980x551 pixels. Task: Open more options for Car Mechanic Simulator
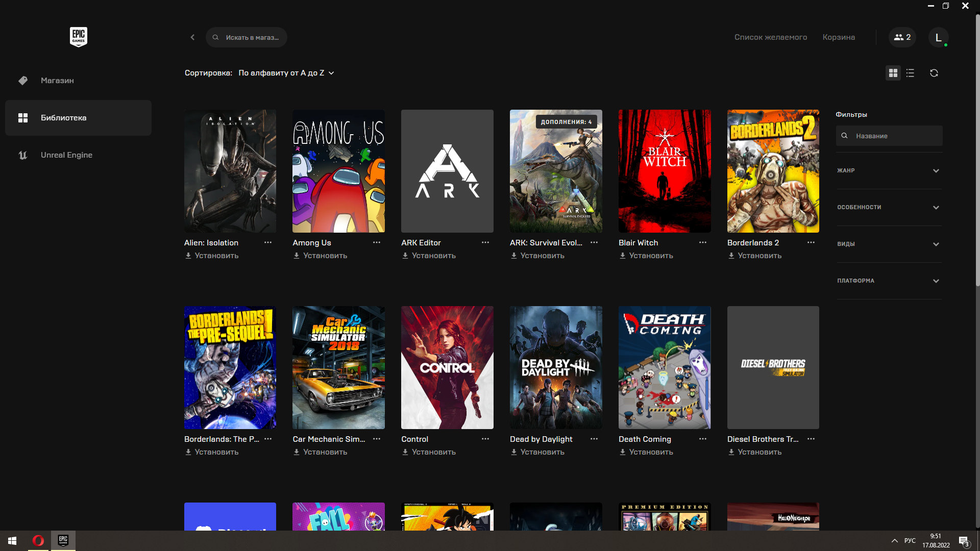[x=377, y=439]
